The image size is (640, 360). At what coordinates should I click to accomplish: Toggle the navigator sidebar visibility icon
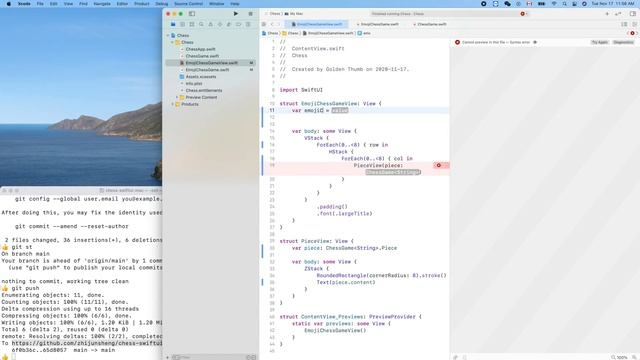tap(192, 14)
